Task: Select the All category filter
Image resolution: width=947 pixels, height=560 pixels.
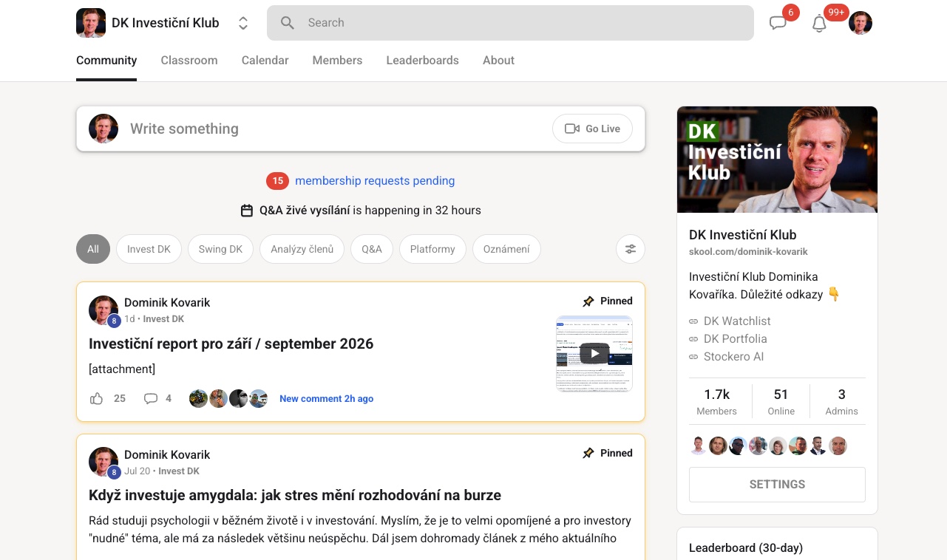Action: point(93,249)
